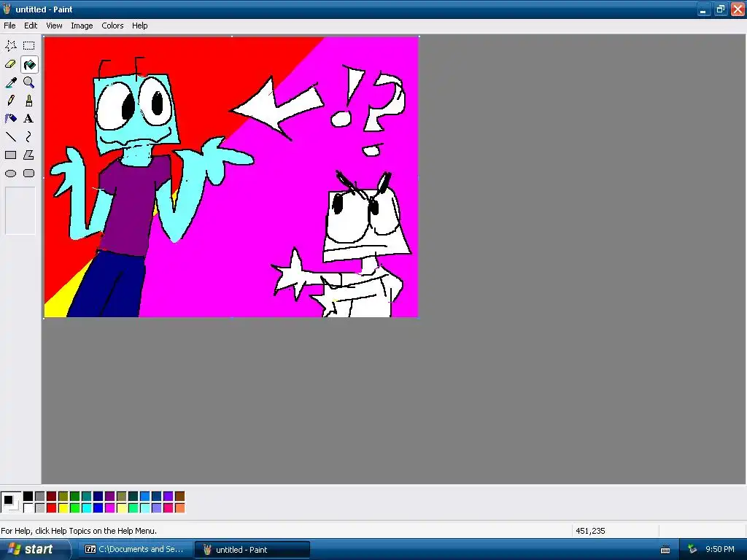747x560 pixels.
Task: Choose the orange swatch at palette end
Action: click(x=179, y=508)
